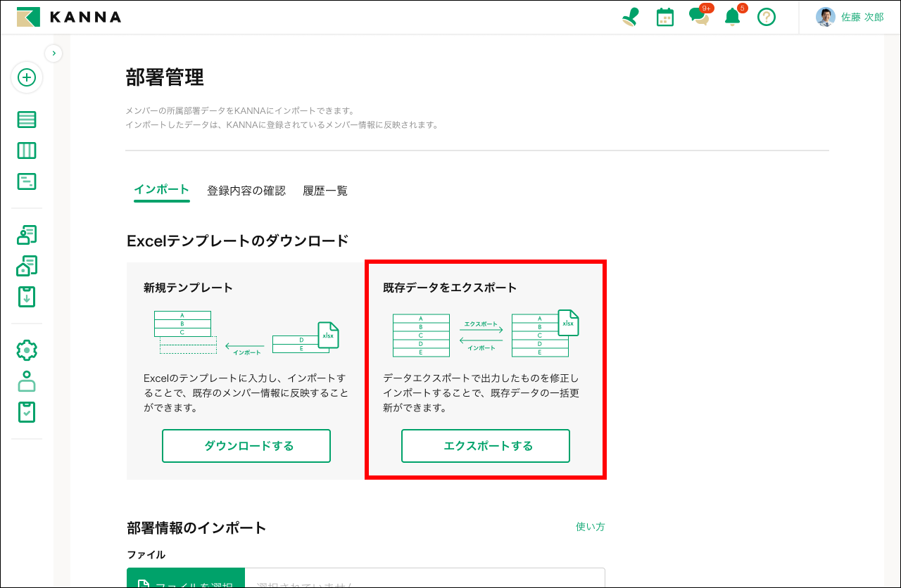Open the notifications bell with 5 alerts
901x588 pixels.
(x=732, y=17)
